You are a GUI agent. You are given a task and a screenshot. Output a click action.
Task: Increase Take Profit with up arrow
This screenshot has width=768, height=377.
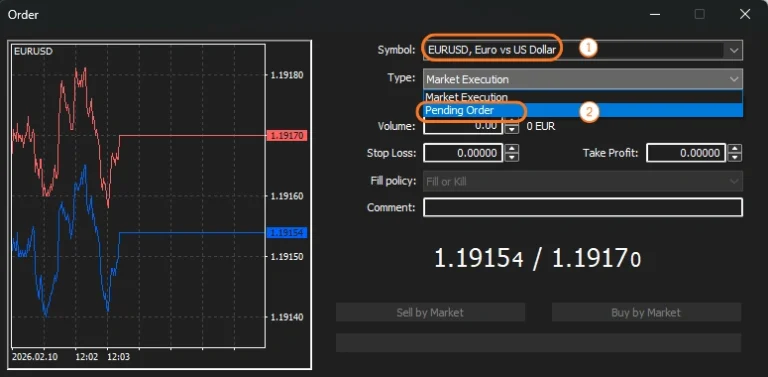(x=735, y=149)
